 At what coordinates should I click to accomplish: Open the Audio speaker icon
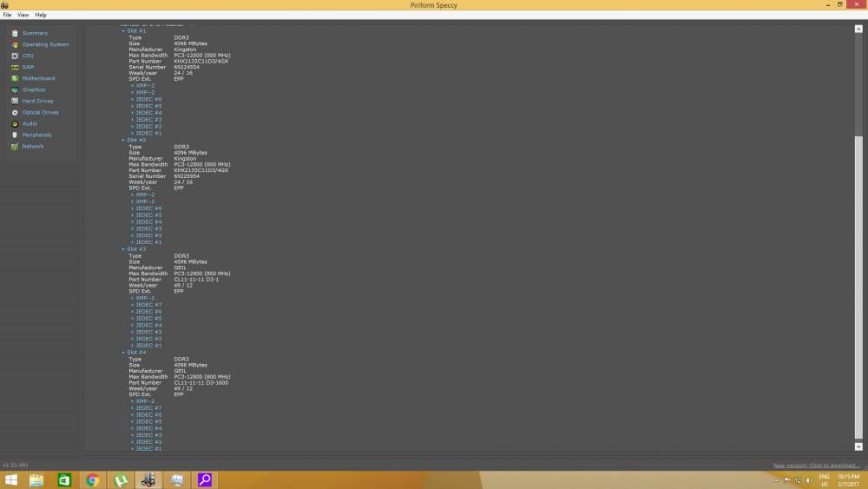click(x=15, y=123)
